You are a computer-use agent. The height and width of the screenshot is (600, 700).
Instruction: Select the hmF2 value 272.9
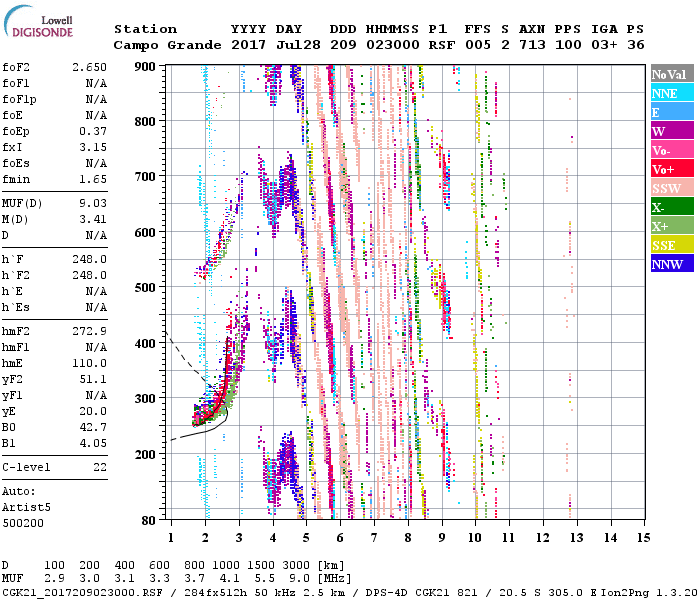click(89, 331)
